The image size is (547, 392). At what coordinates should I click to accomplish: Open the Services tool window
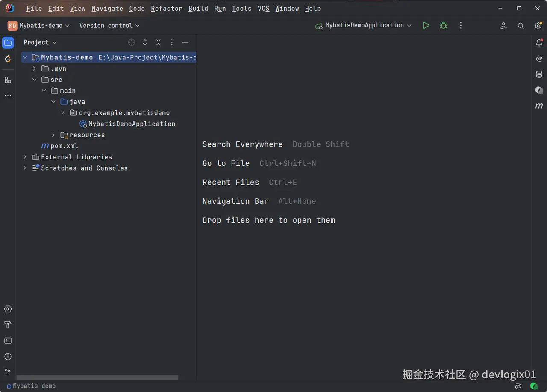pos(8,309)
